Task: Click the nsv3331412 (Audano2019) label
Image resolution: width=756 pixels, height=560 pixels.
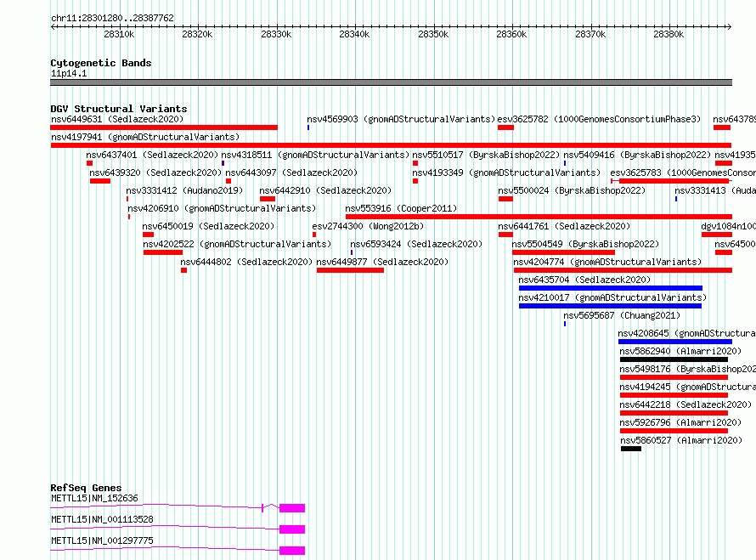Action: tap(184, 190)
